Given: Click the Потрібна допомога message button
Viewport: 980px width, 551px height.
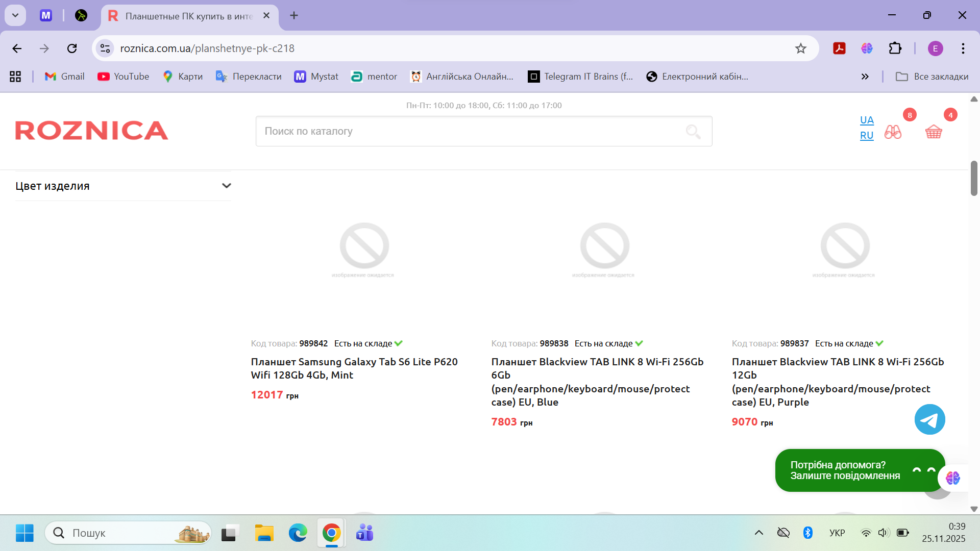Looking at the screenshot, I should pos(845,470).
